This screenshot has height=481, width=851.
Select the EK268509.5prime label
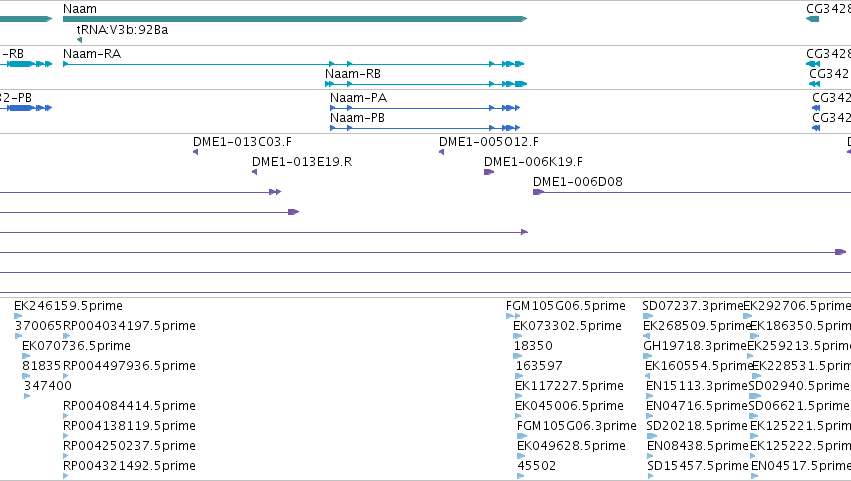pos(697,326)
